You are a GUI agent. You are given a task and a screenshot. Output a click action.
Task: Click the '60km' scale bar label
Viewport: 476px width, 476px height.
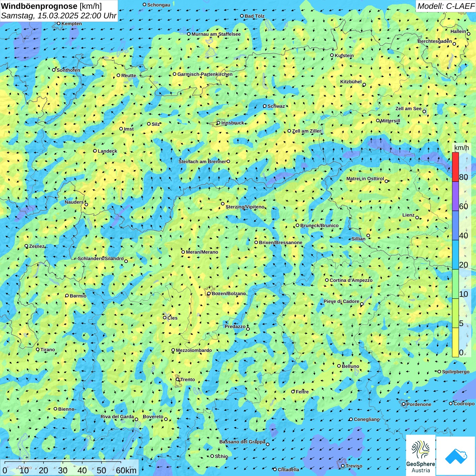(126, 471)
